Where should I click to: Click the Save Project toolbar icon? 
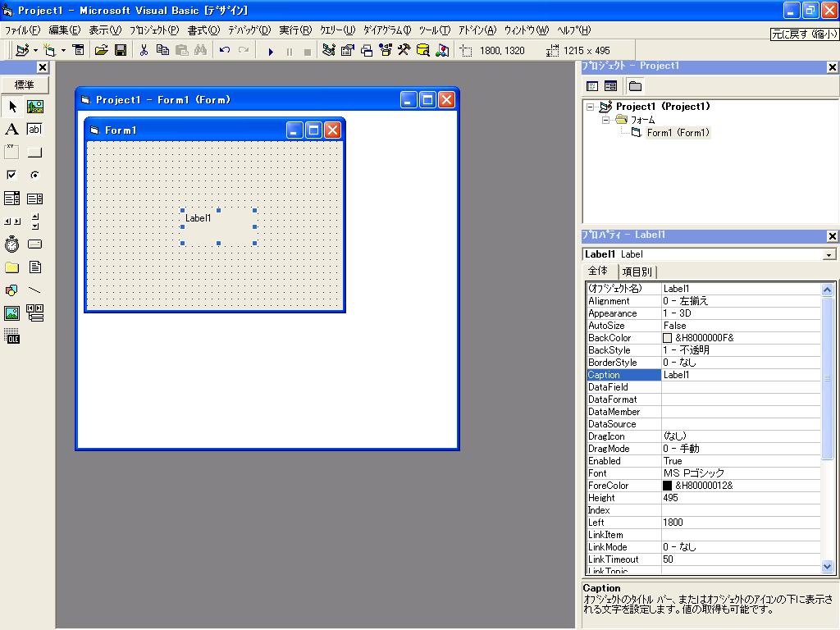121,50
